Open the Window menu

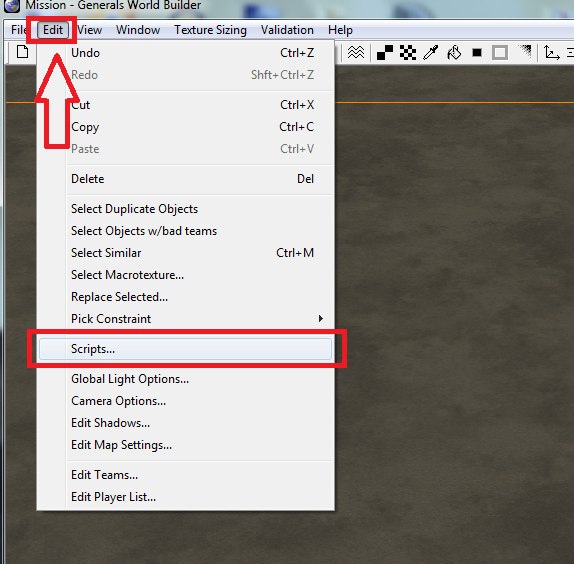[x=138, y=30]
